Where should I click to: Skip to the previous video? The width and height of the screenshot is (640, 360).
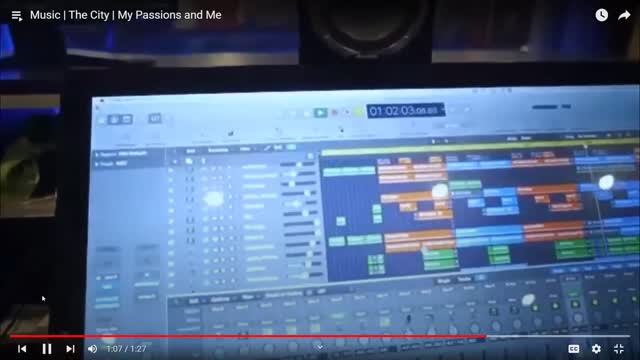(x=22, y=349)
